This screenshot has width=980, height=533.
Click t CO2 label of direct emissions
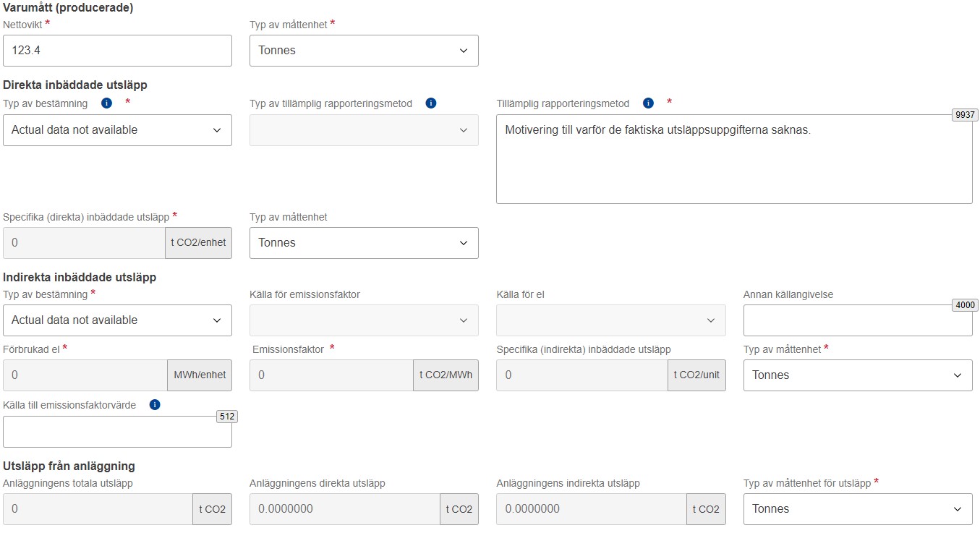(x=459, y=509)
